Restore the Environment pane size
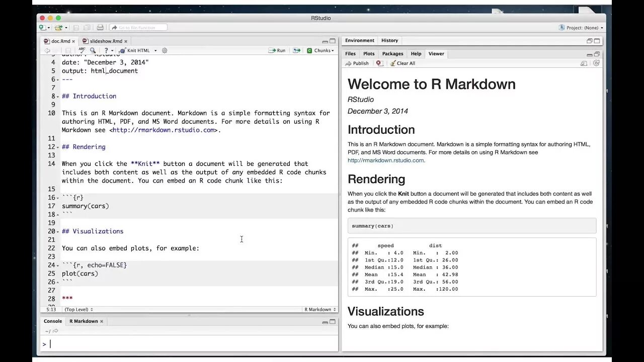Image resolution: width=644 pixels, height=362 pixels. 589,41
